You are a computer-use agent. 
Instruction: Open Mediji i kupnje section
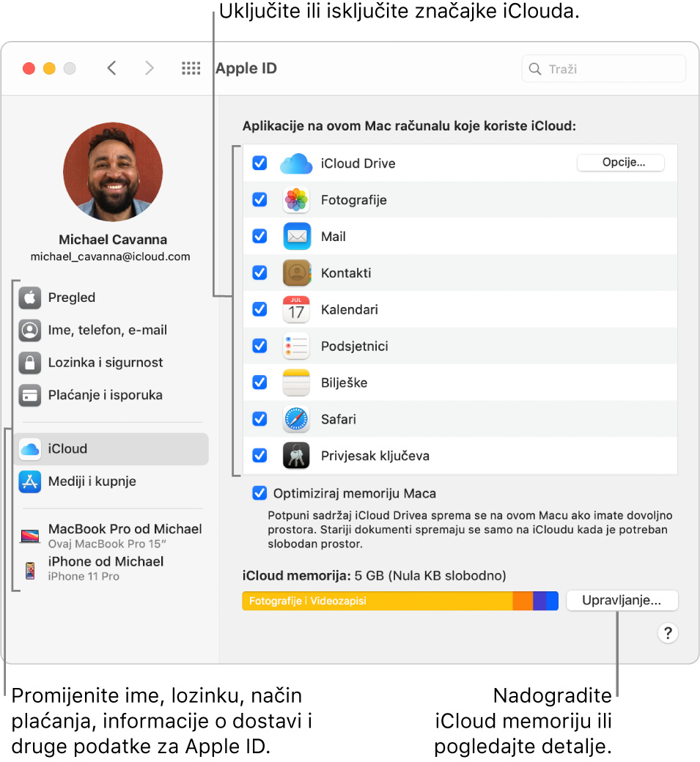[x=111, y=481]
